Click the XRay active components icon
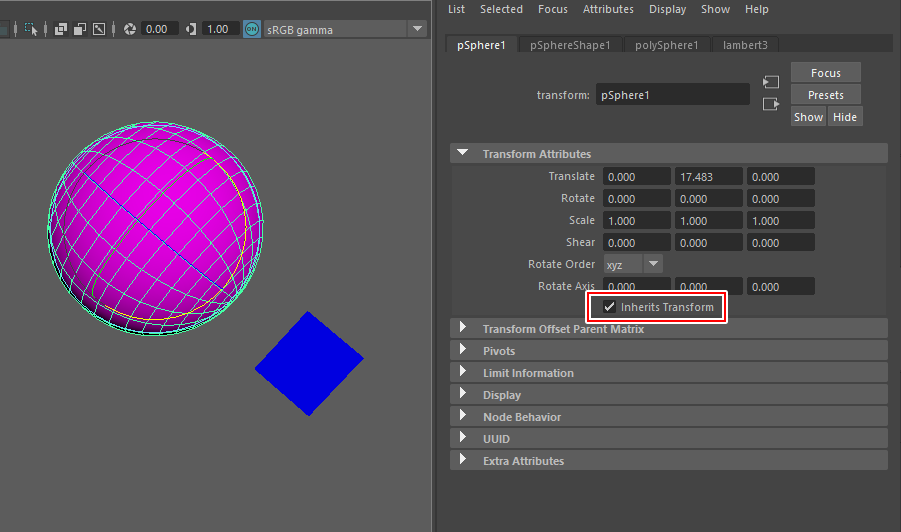 [80, 29]
